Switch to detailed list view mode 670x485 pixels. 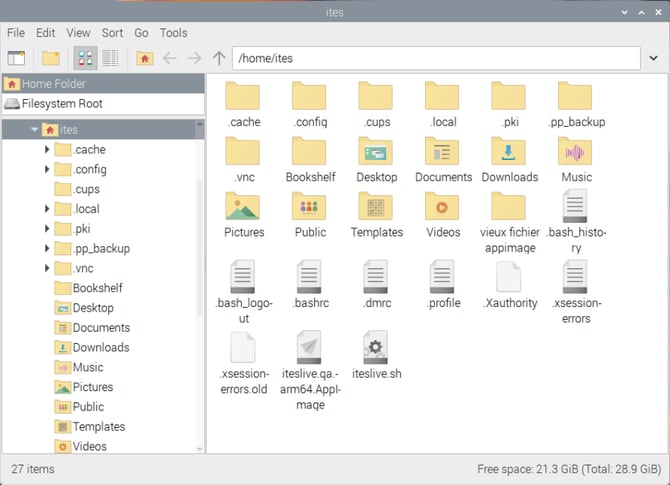click(110, 58)
